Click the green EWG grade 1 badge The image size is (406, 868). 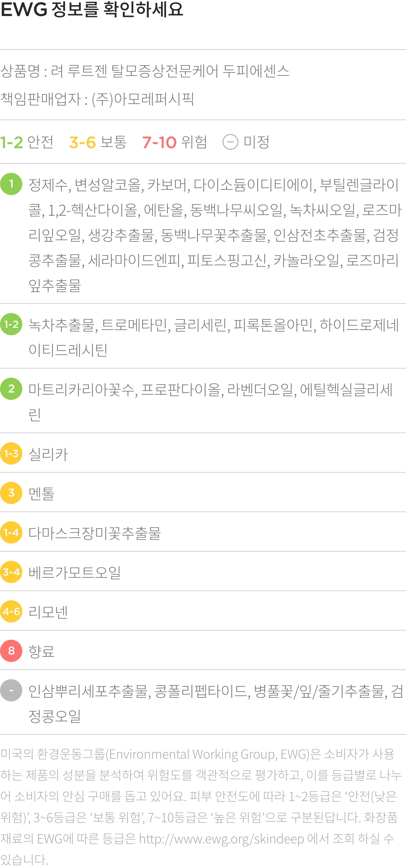click(11, 184)
